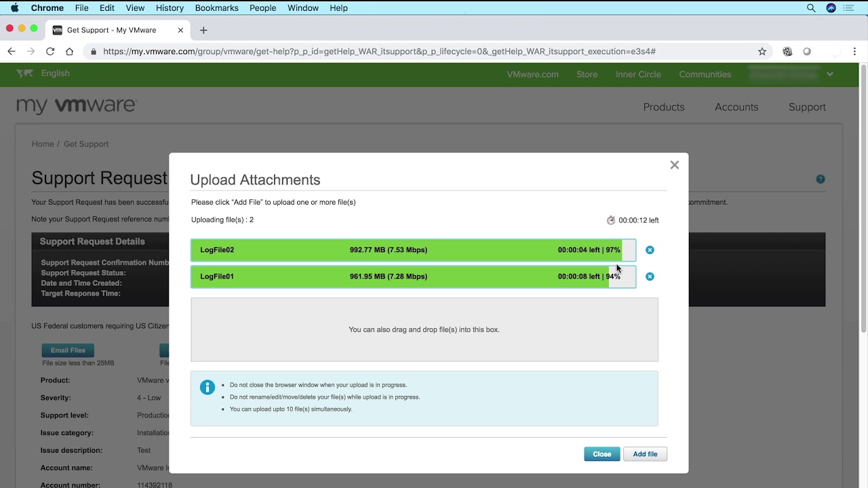
Task: Reload the page in Chrome
Action: [x=50, y=52]
